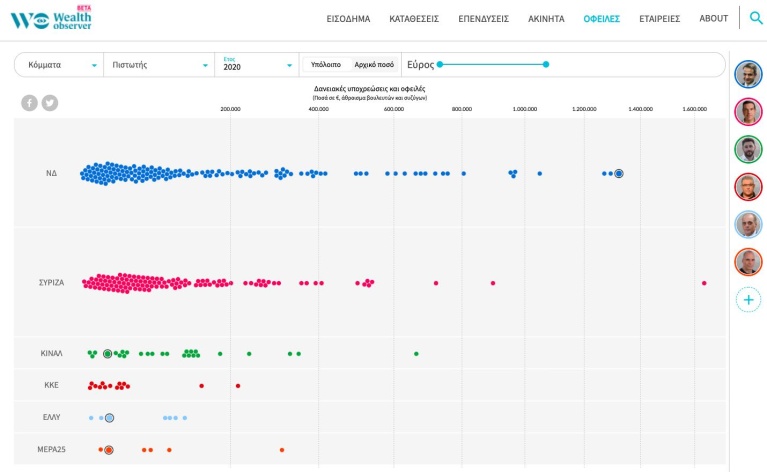
Task: Open the ΕΤΑΙΡΕΙΕΣ section link
Action: coord(659,19)
